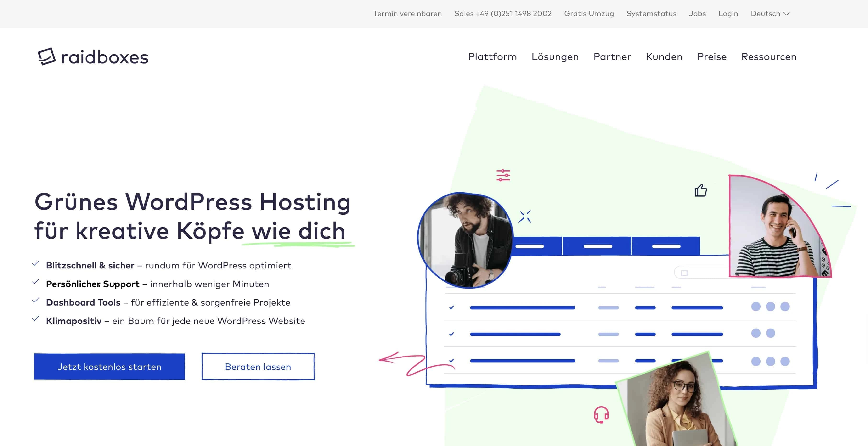The image size is (868, 446).
Task: Click the pink headset support icon
Action: pyautogui.click(x=601, y=415)
